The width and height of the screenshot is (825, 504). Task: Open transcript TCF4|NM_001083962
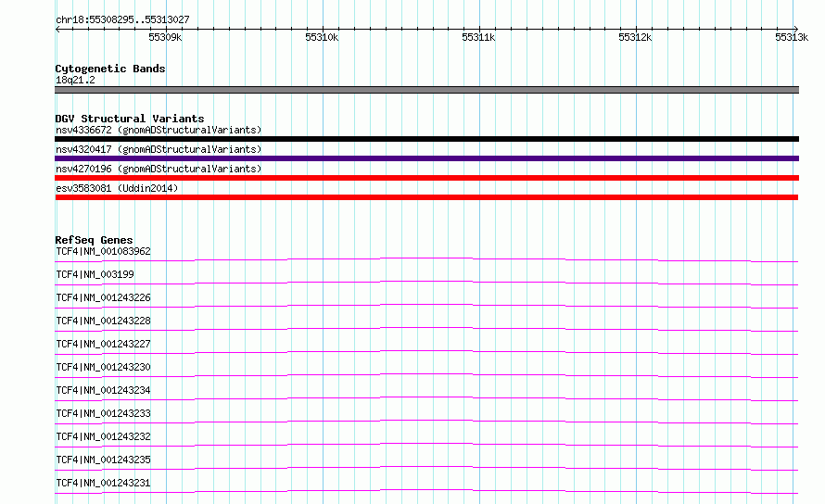coord(103,251)
